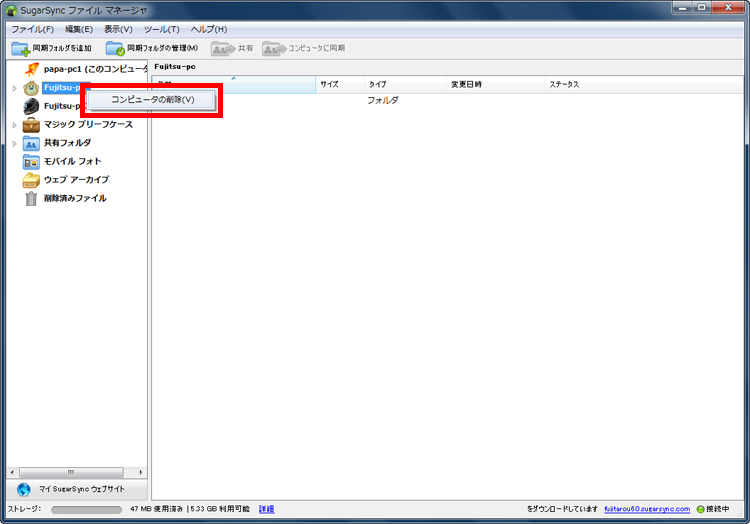The width and height of the screenshot is (750, 524).
Task: Select the マジック ブリーフケース label
Action: (88, 125)
